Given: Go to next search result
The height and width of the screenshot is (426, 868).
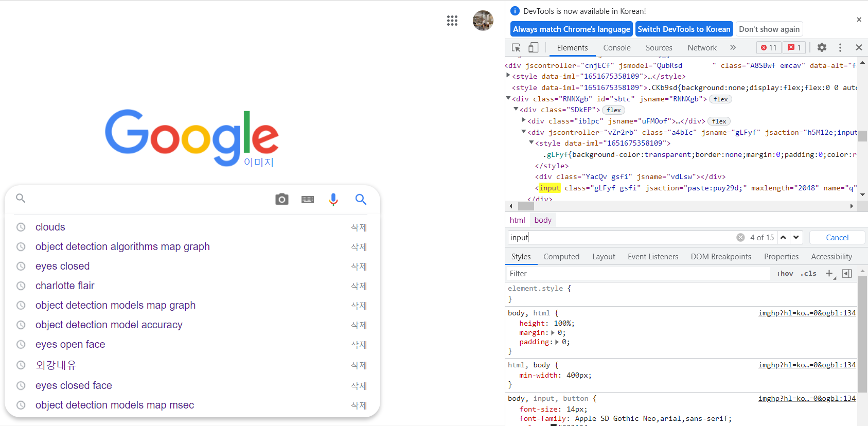Looking at the screenshot, I should pos(796,237).
